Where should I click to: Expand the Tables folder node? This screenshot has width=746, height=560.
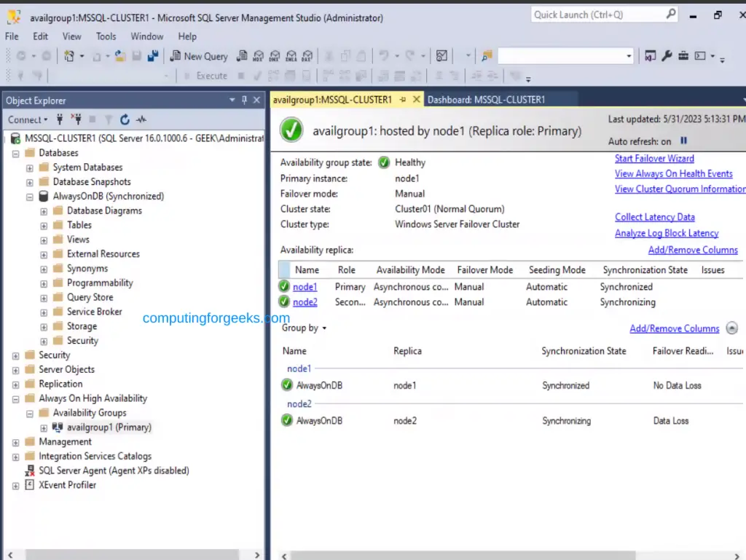[44, 226]
